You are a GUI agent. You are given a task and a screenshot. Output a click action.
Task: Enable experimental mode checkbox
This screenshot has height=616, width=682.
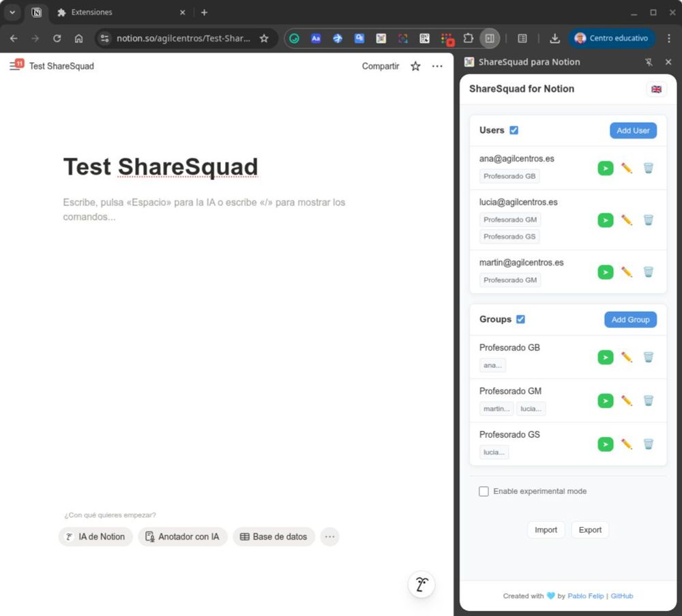point(484,491)
